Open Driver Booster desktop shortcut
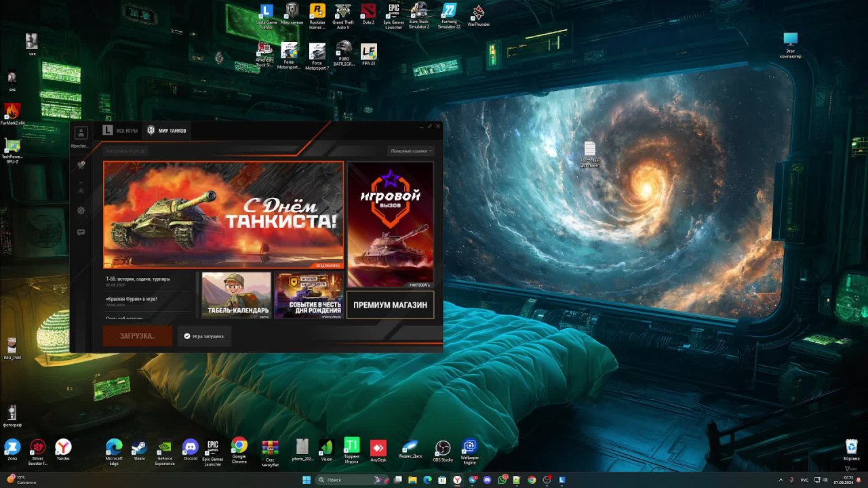The width and height of the screenshot is (868, 488). pos(38,451)
